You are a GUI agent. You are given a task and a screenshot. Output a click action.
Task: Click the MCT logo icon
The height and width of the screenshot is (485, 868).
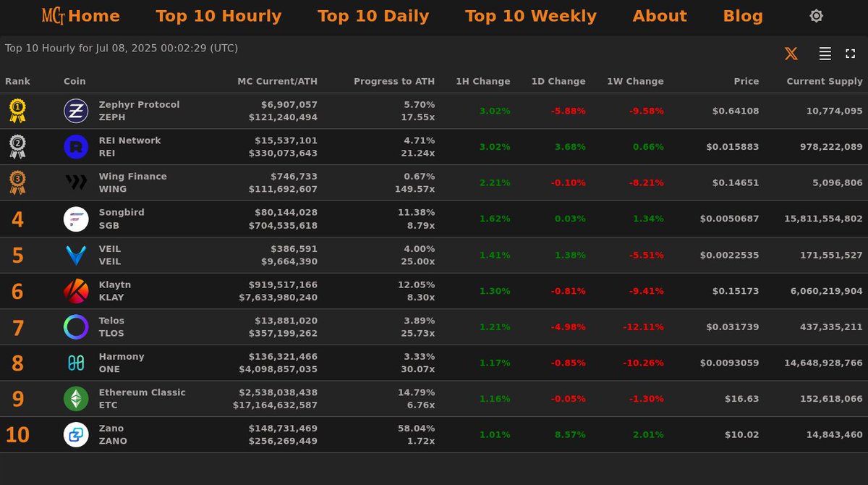tap(53, 16)
